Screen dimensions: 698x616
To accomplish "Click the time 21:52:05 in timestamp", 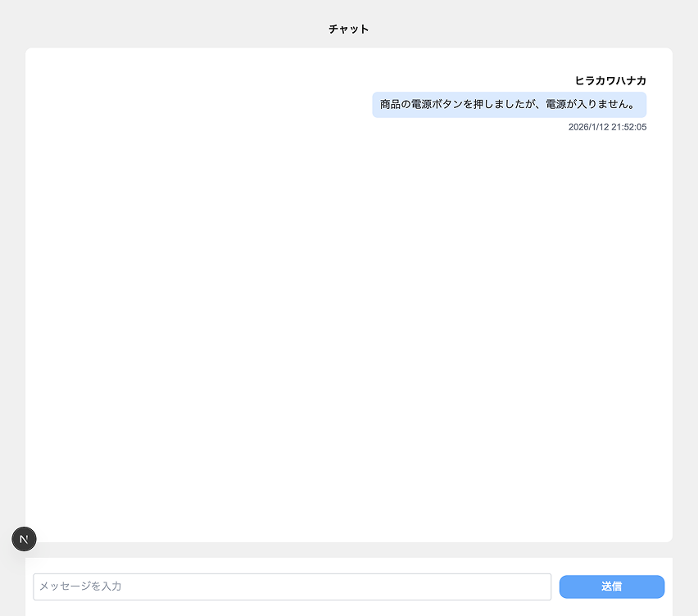I will pos(629,127).
